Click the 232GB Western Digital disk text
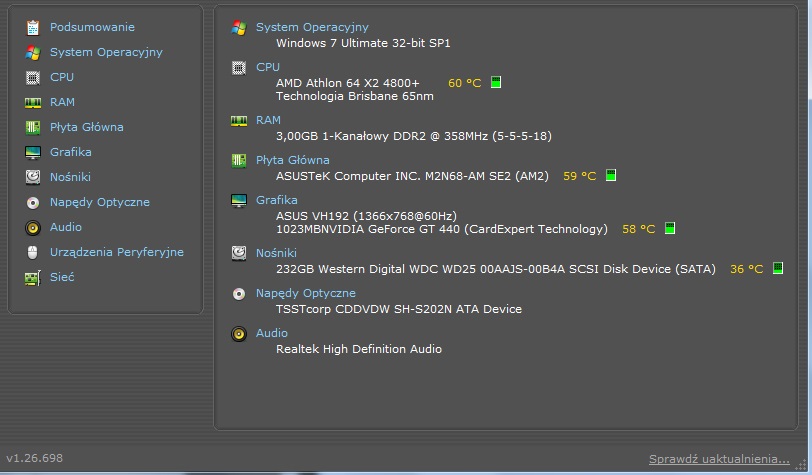 (x=496, y=269)
